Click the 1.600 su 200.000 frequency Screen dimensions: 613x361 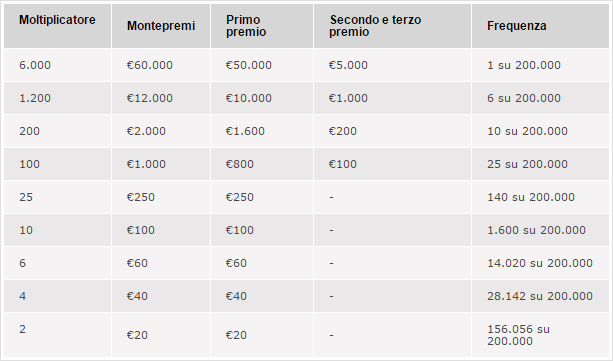(536, 230)
